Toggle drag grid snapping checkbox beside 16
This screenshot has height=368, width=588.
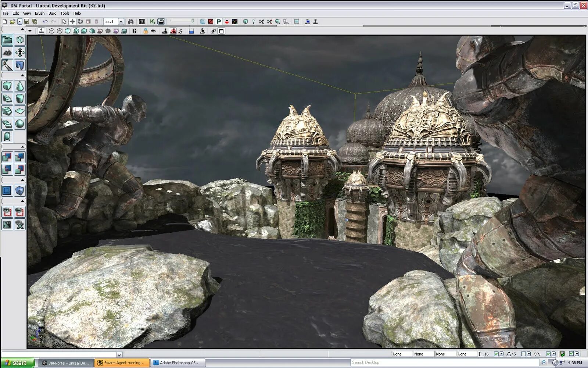coord(496,354)
